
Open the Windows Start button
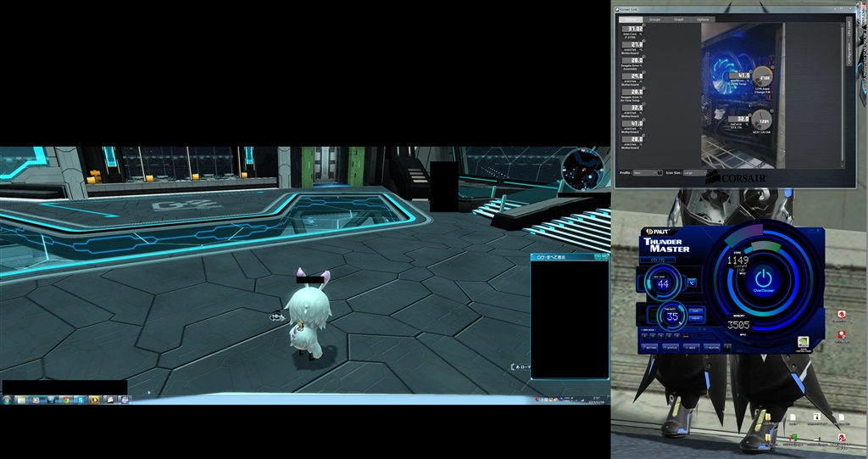click(7, 399)
